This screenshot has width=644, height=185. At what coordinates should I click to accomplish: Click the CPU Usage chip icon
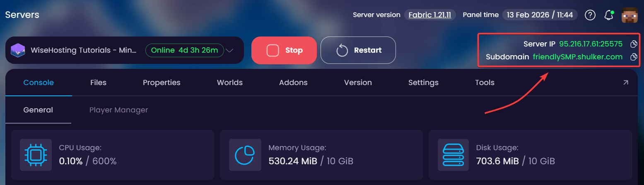pyautogui.click(x=36, y=155)
